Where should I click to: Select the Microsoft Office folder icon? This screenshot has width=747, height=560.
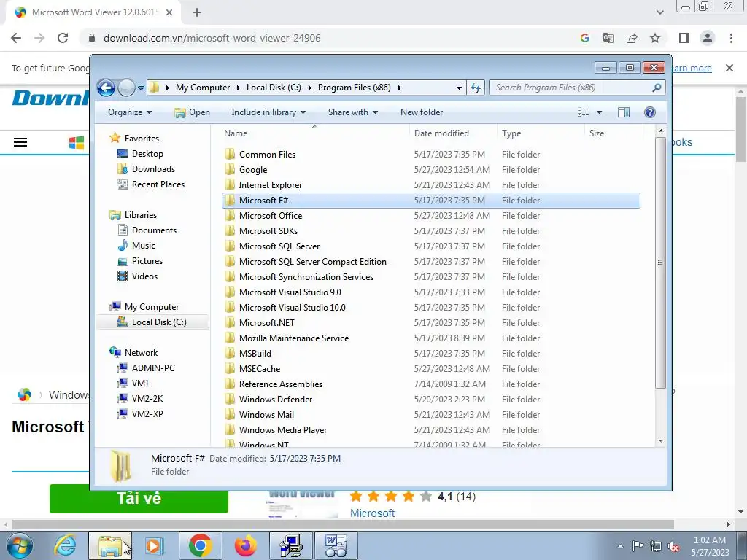pos(230,215)
